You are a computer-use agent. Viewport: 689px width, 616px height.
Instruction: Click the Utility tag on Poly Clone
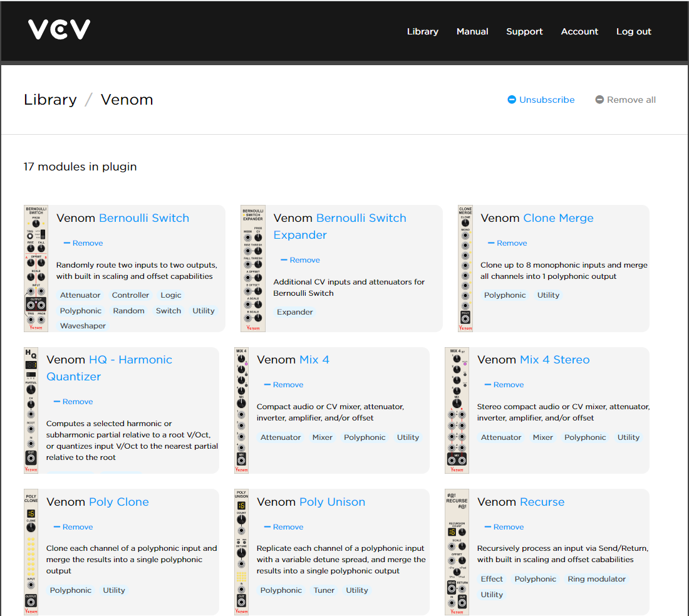(114, 590)
